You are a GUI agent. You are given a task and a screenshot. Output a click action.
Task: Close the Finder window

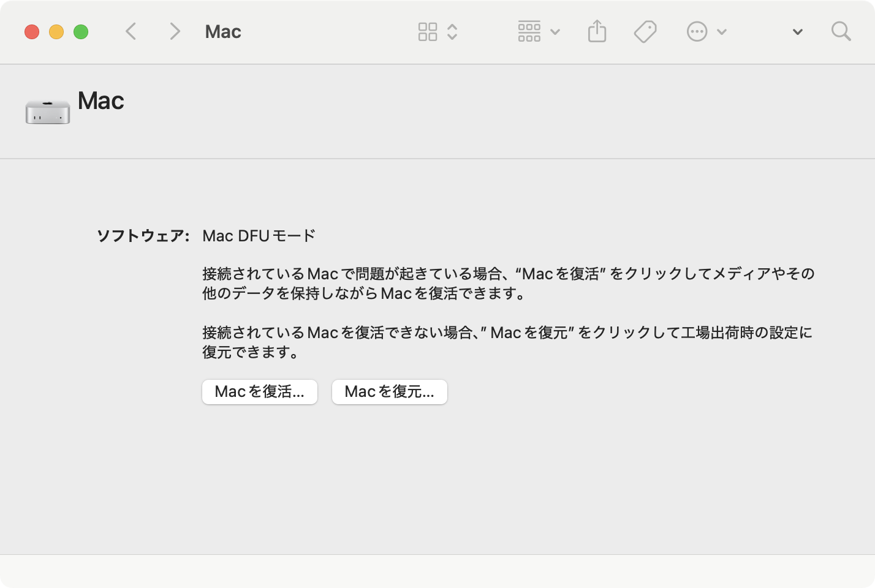32,32
